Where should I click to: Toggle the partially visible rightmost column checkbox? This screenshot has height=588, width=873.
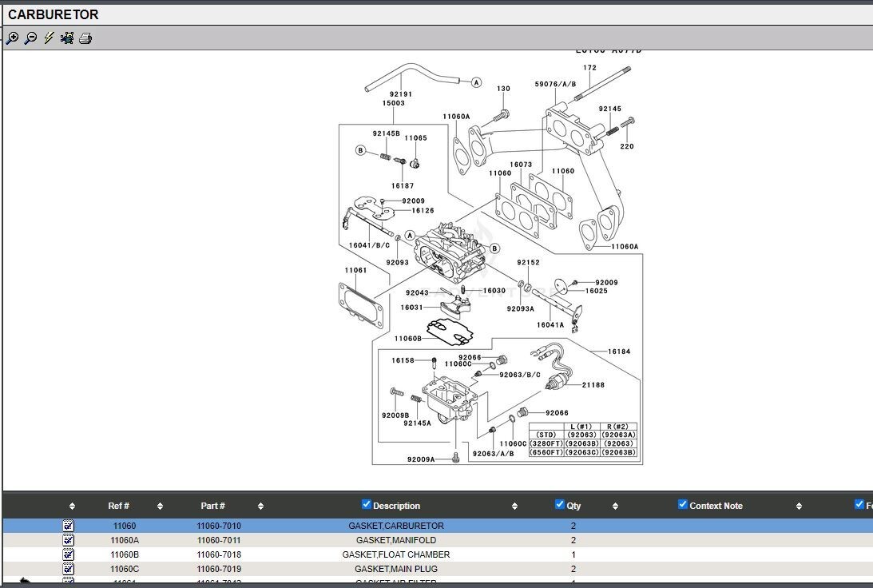859,504
